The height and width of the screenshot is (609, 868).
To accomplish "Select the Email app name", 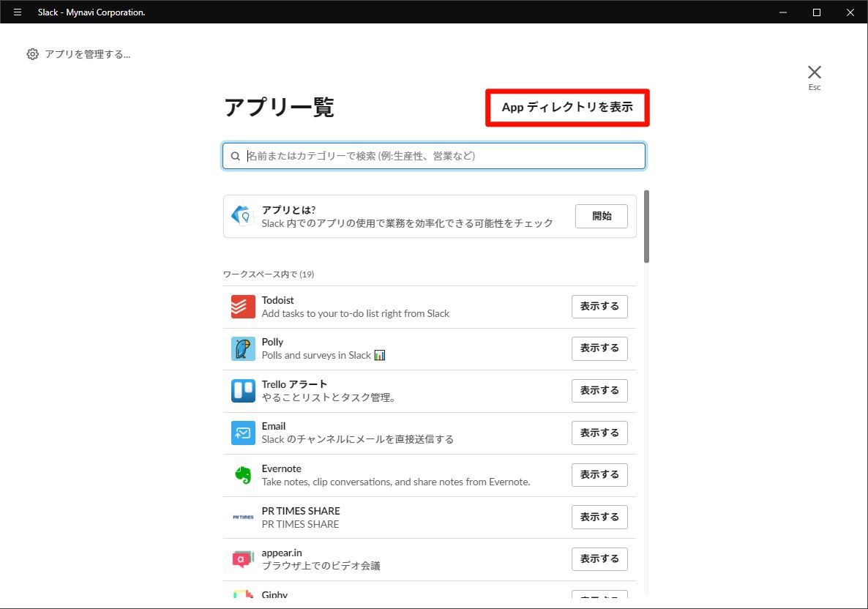I will 274,426.
